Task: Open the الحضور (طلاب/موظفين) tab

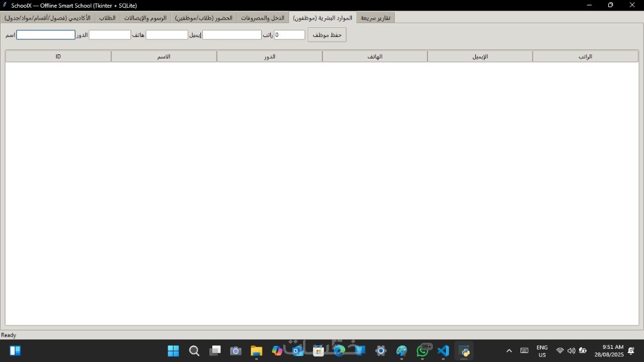Action: click(204, 18)
